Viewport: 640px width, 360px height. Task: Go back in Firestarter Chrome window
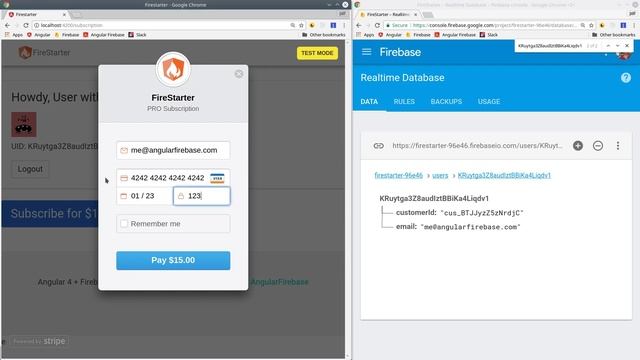click(x=7, y=25)
